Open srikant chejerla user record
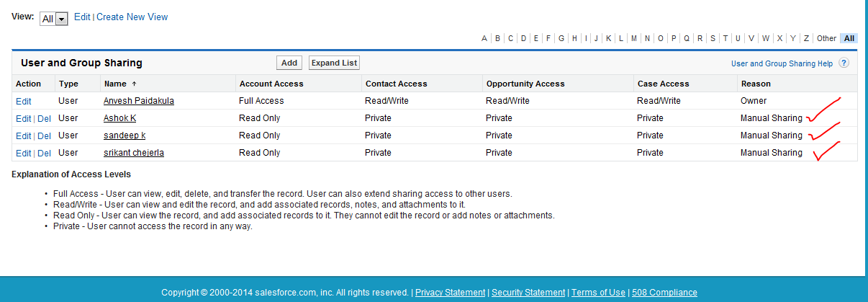 (x=140, y=153)
